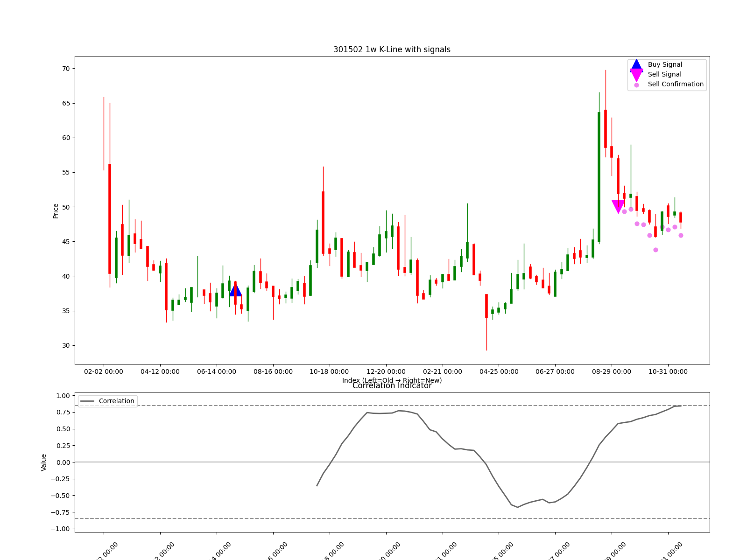The width and height of the screenshot is (747, 560).
Task: Click the Correlation Indicator subplot title
Action: coord(392,386)
